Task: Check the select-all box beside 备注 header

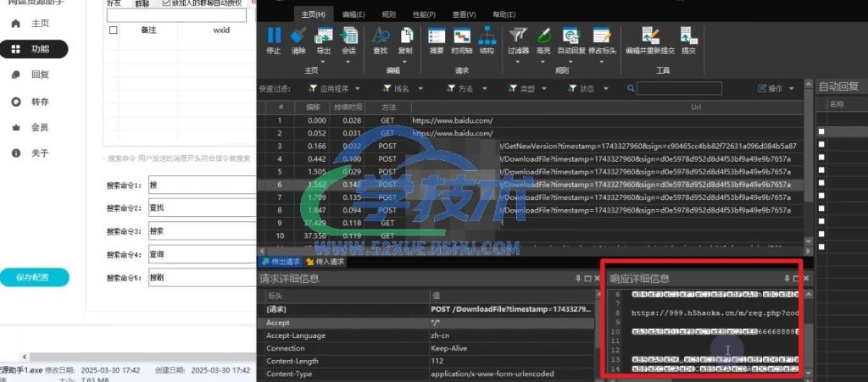Action: click(114, 30)
